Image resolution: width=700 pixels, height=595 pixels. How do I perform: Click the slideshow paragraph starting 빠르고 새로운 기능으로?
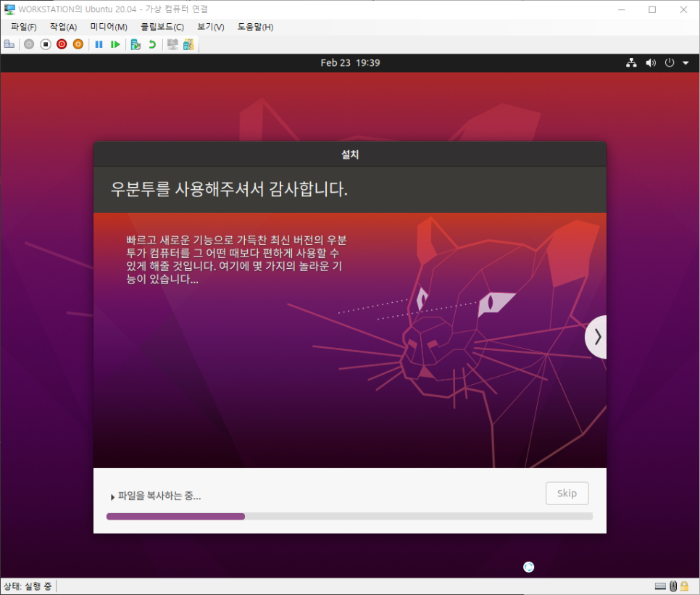pos(236,259)
